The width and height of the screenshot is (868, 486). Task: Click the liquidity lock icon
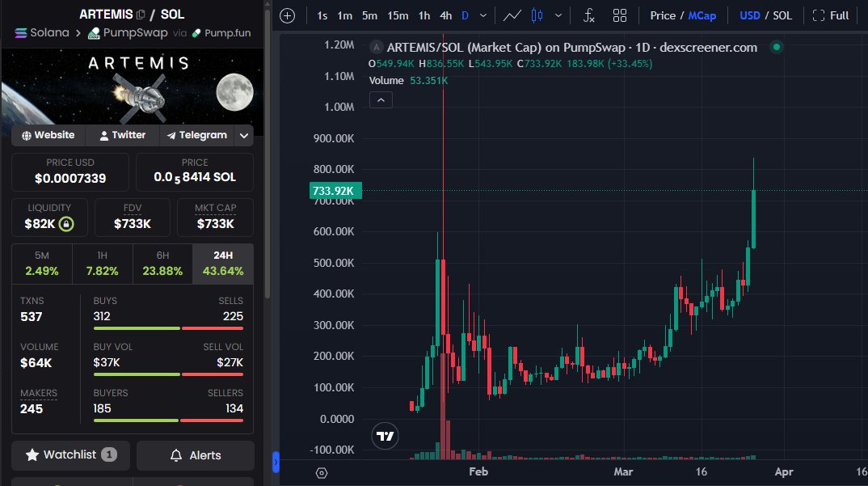coord(66,224)
